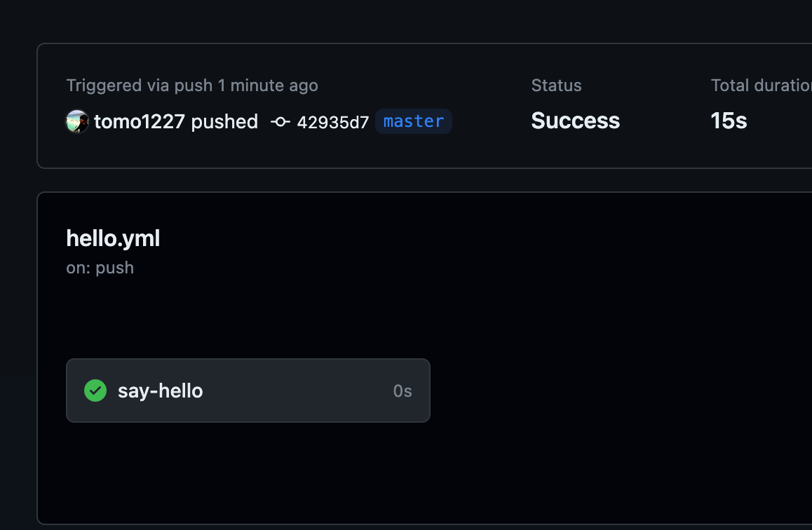This screenshot has width=812, height=530.
Task: Click the green success checkmark on say-hello
Action: 95,390
